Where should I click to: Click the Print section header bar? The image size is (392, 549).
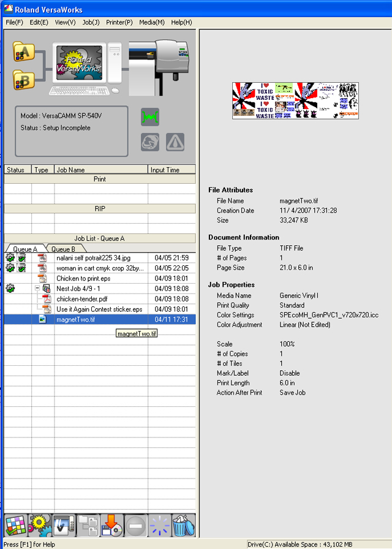point(100,180)
